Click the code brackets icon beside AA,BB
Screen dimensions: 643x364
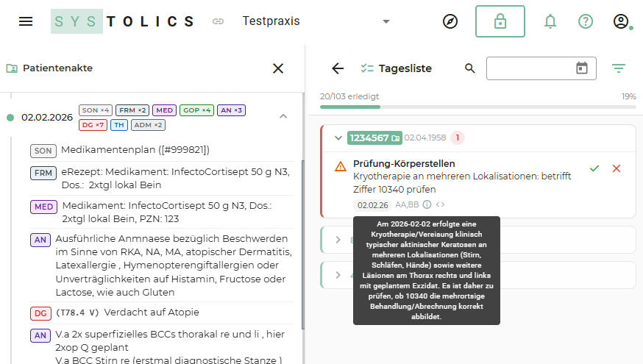(440, 204)
